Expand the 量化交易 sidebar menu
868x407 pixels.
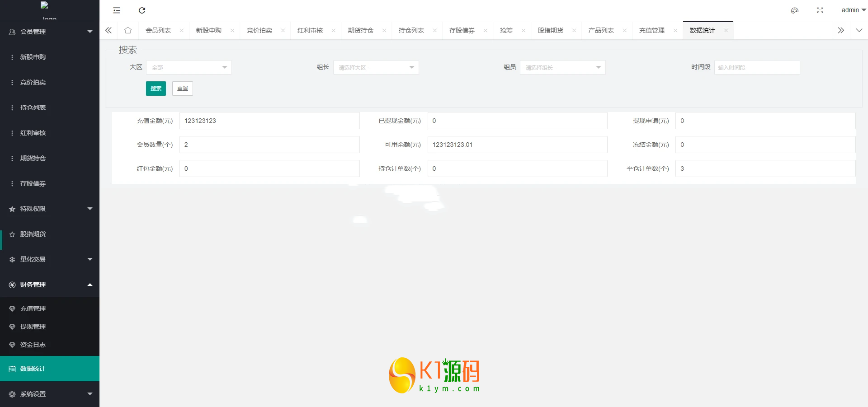50,259
